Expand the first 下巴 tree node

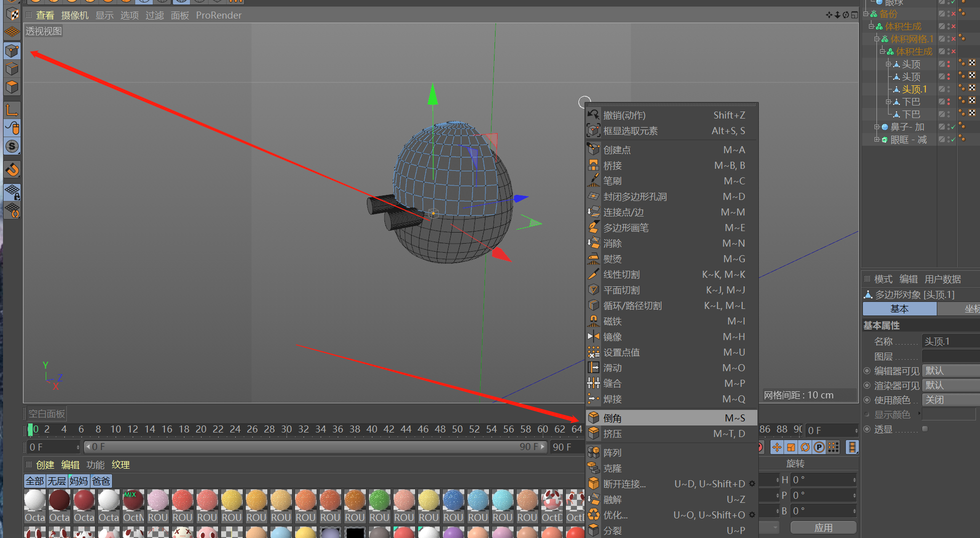click(x=888, y=102)
